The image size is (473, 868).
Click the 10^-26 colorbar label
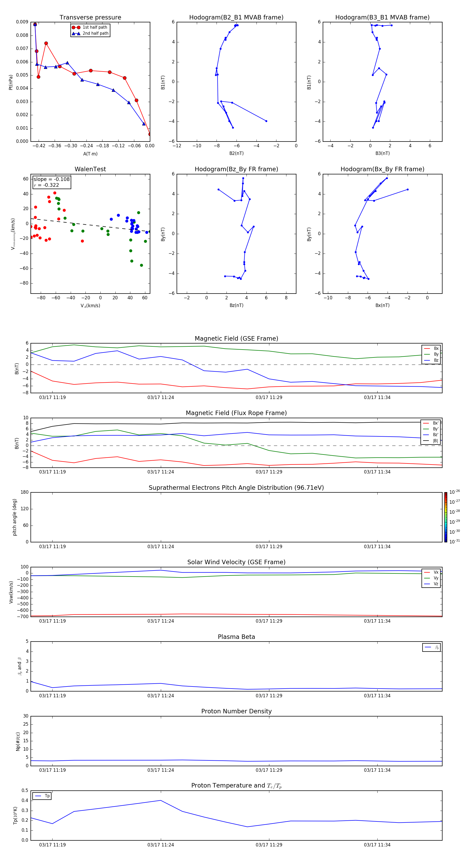pyautogui.click(x=455, y=492)
